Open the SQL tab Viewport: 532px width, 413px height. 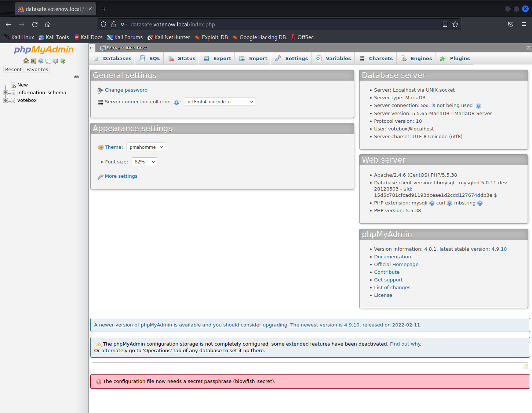pyautogui.click(x=150, y=59)
